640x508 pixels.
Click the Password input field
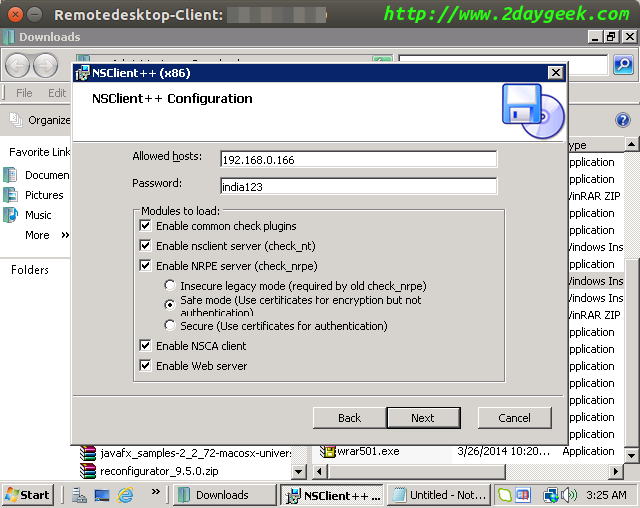click(358, 186)
